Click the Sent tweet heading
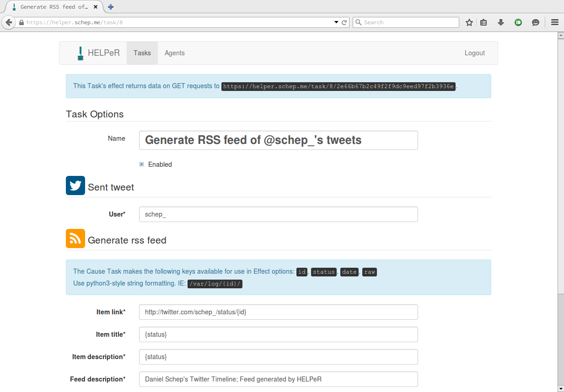 click(111, 187)
